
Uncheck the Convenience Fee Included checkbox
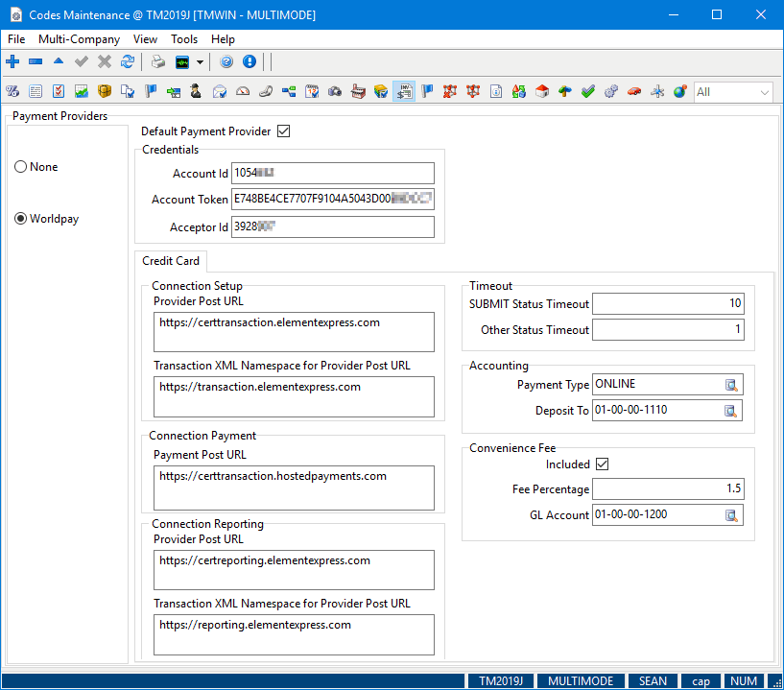pyautogui.click(x=603, y=464)
